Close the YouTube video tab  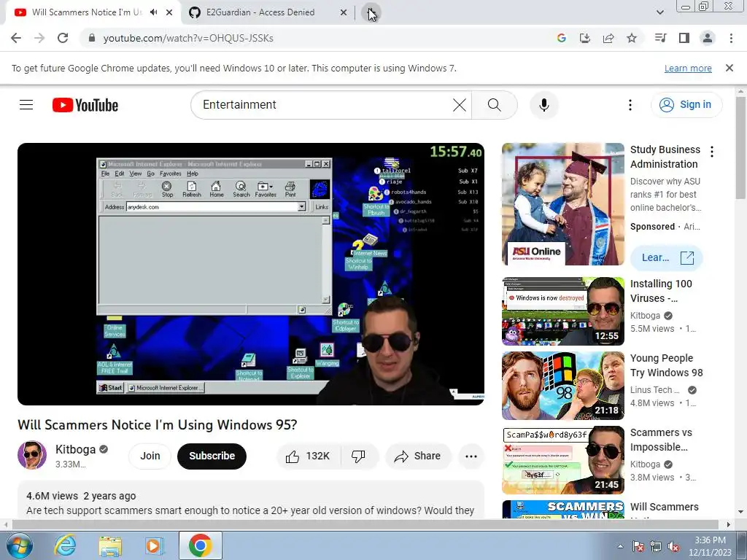(169, 12)
